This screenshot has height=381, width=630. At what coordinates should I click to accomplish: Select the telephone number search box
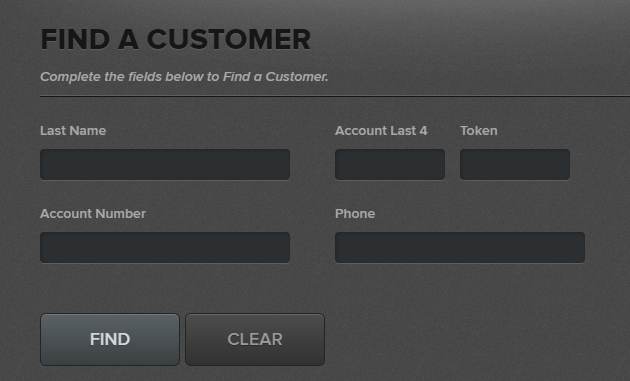tap(460, 248)
